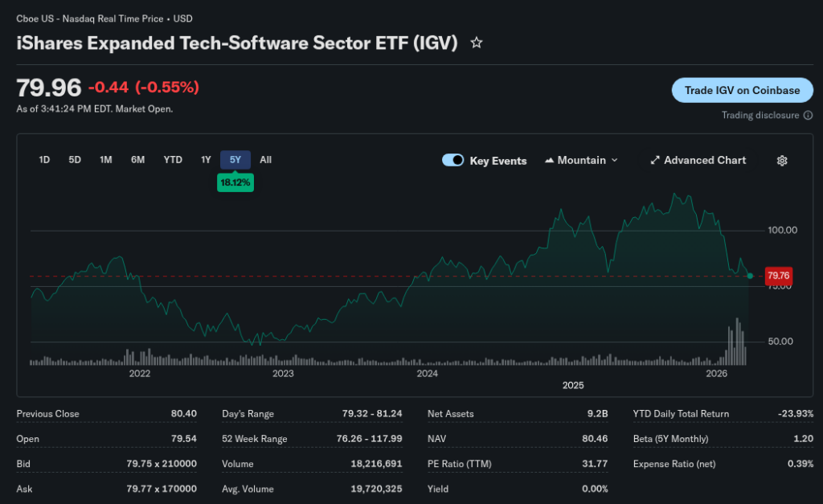Select the 5D time range tab
Viewport: 823px width, 504px height.
(75, 160)
